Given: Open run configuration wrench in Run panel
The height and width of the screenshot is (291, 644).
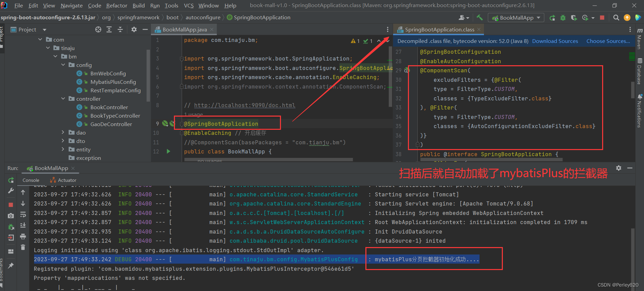Looking at the screenshot, I should [11, 191].
